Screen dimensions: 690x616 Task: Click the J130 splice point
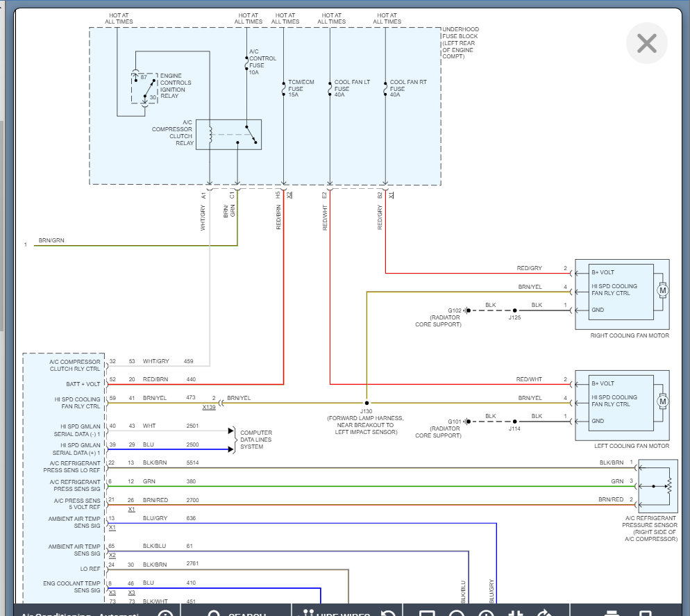(x=367, y=403)
